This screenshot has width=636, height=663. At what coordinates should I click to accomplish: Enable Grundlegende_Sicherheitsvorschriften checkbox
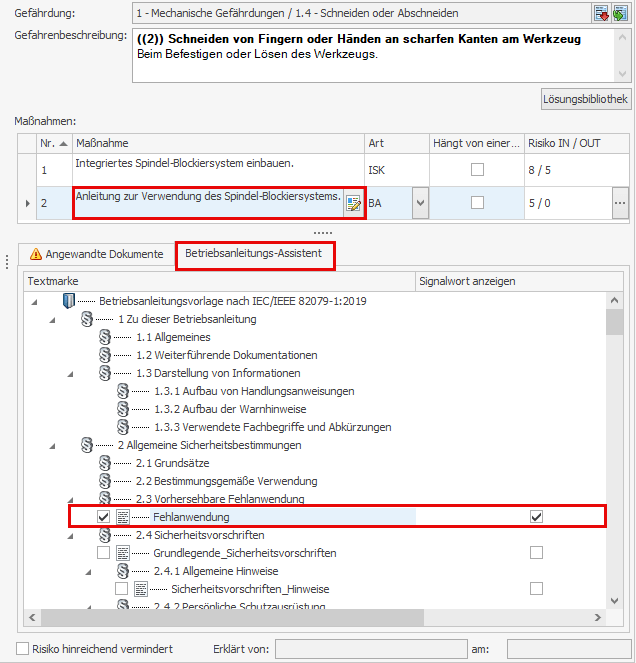click(x=104, y=553)
